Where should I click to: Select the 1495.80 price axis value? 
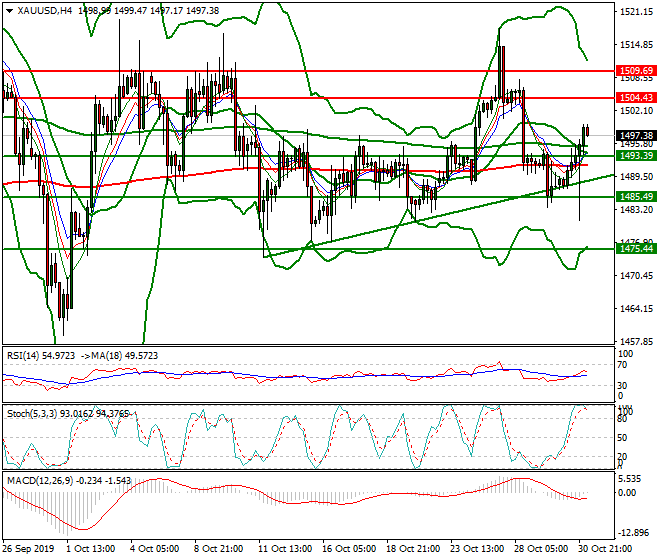tap(636, 144)
